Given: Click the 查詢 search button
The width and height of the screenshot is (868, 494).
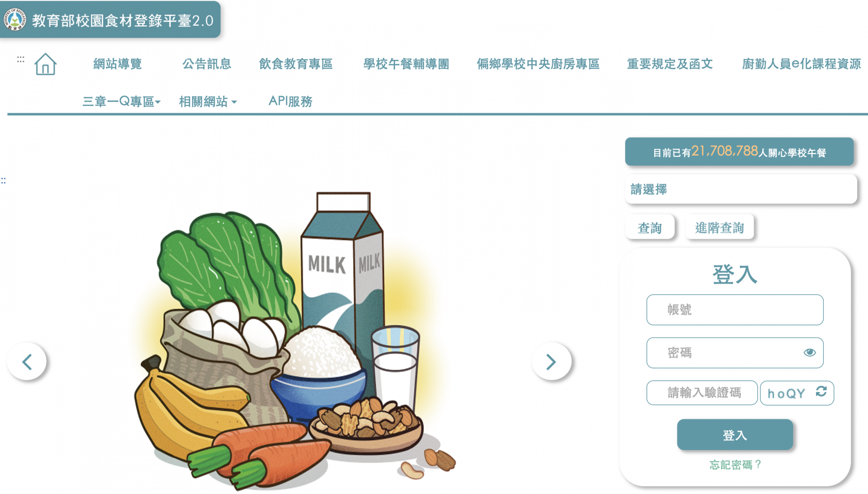Looking at the screenshot, I should pyautogui.click(x=650, y=227).
